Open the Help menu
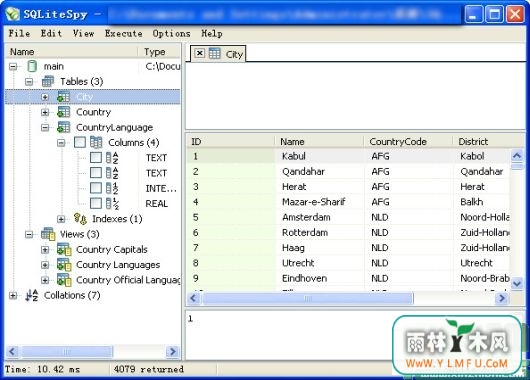Viewport: 530px width, 380px height. click(x=212, y=33)
